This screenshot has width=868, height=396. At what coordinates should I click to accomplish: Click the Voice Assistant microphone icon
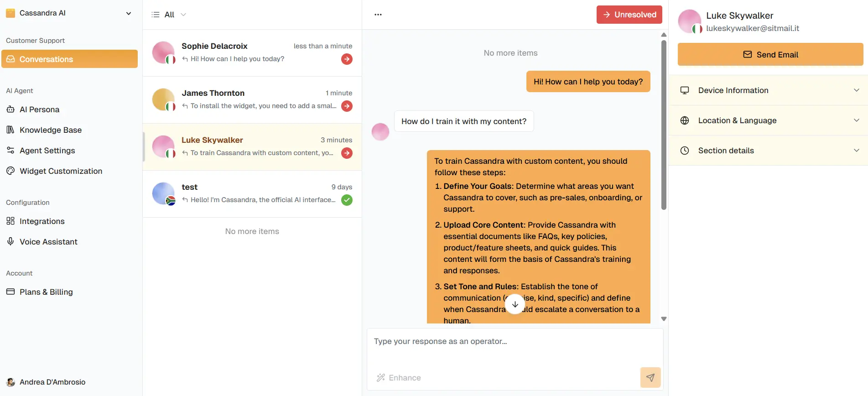[x=10, y=241]
